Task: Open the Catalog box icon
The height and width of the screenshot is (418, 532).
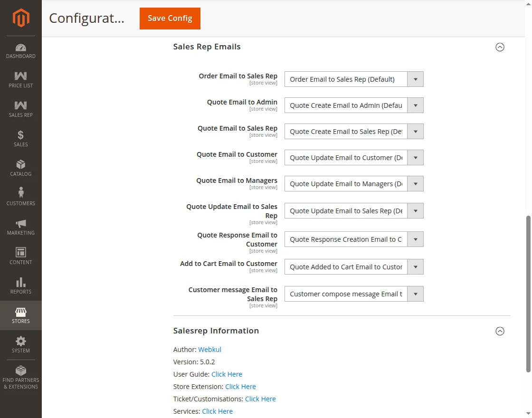Action: (x=21, y=164)
